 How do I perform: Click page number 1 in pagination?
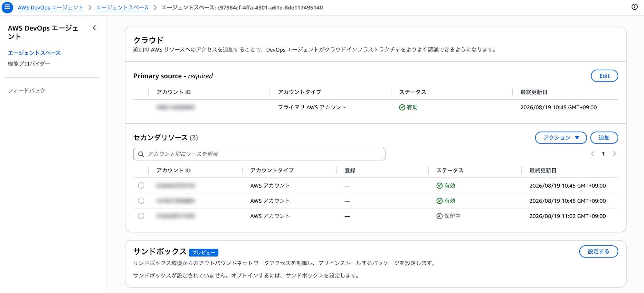click(603, 154)
